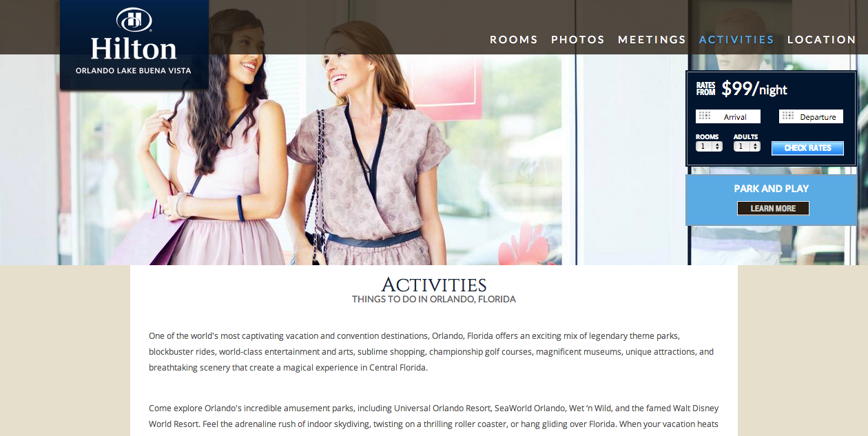Select the Activities navigation tab
The image size is (868, 436).
pyautogui.click(x=736, y=40)
